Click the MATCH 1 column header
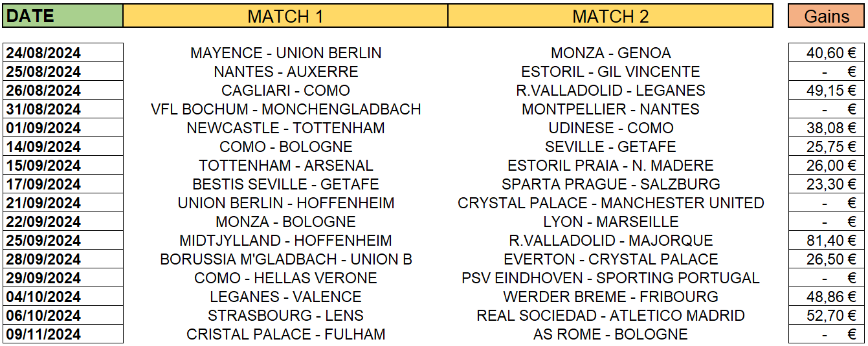 click(285, 16)
